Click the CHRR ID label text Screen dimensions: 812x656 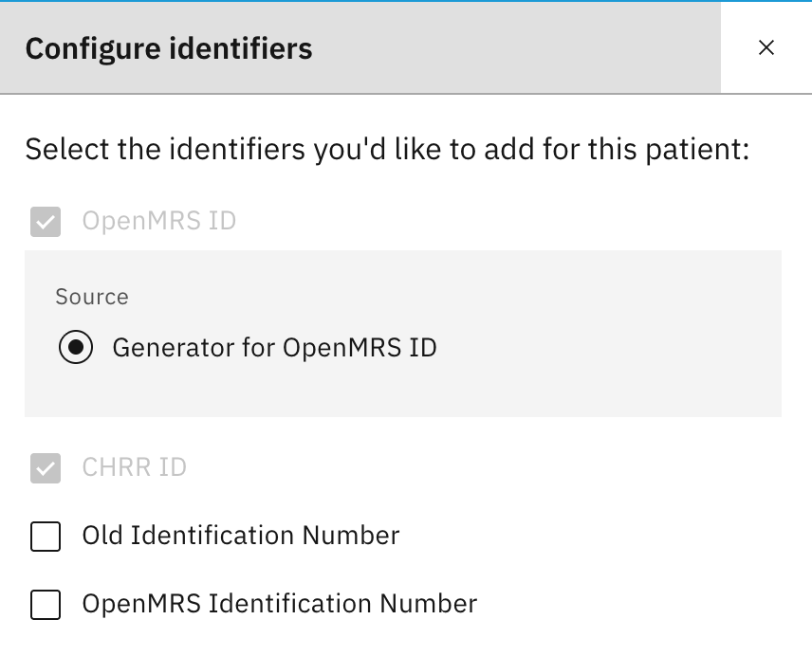click(134, 468)
